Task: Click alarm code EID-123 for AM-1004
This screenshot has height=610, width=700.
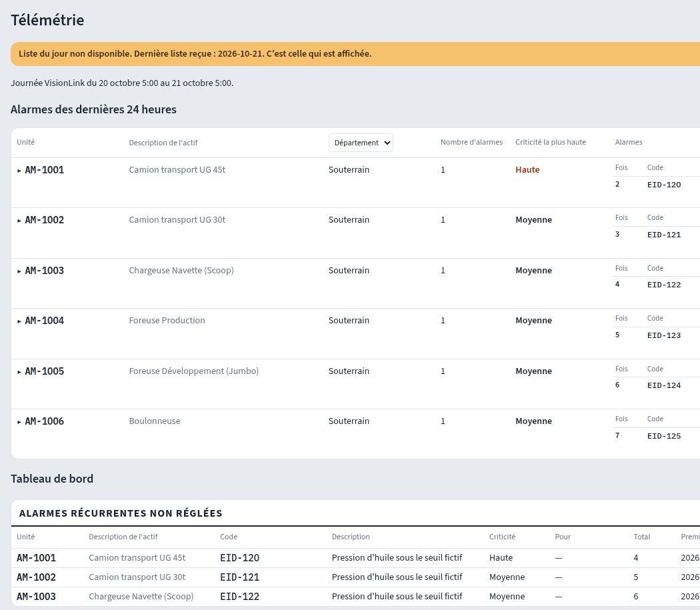Action: tap(664, 335)
